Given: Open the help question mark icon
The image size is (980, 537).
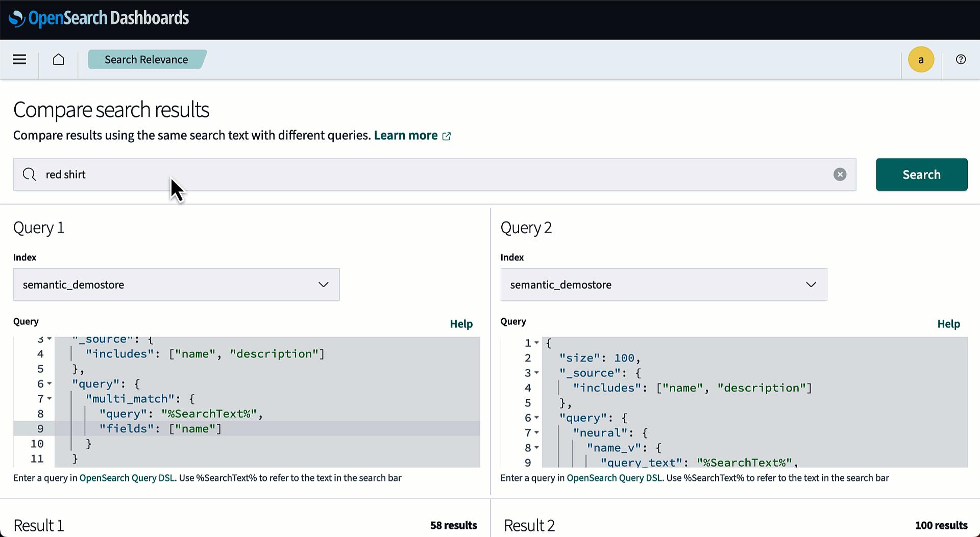Looking at the screenshot, I should tap(961, 60).
